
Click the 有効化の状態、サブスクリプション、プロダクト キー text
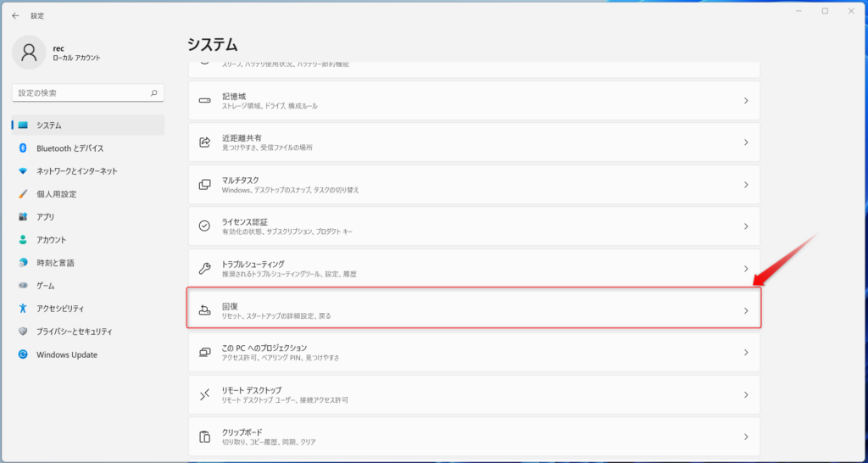[x=287, y=231]
